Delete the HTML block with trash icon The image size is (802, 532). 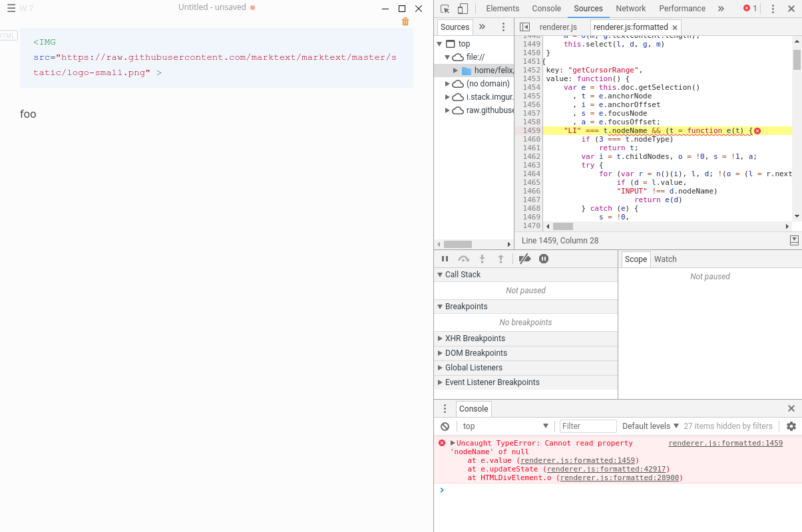point(405,22)
